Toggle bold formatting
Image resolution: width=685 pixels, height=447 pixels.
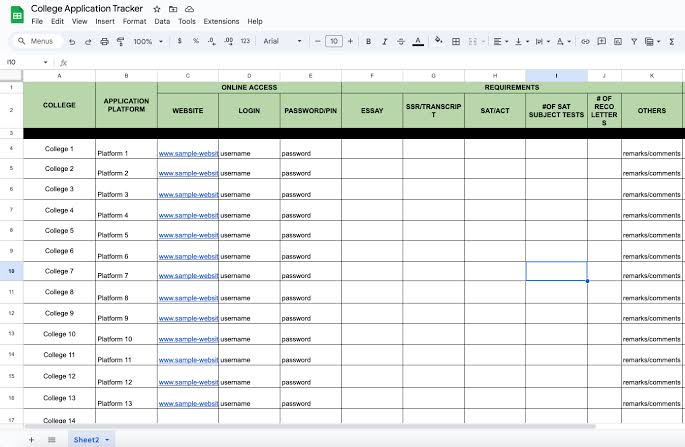tap(369, 42)
